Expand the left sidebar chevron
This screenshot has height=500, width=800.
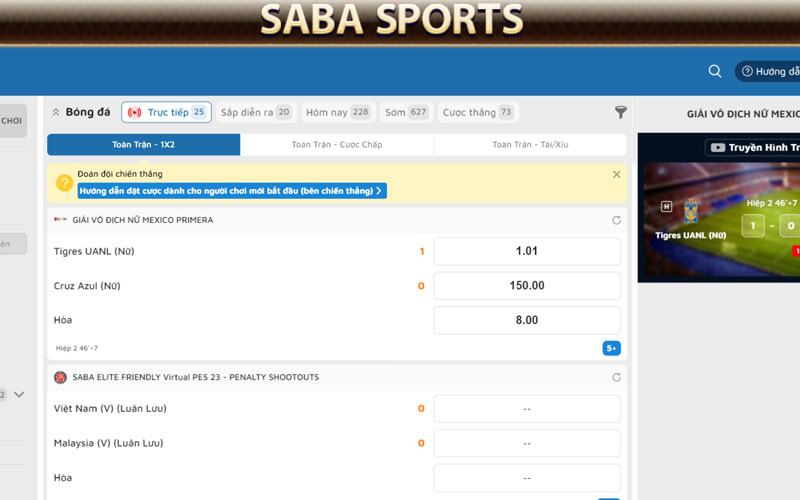coord(19,394)
